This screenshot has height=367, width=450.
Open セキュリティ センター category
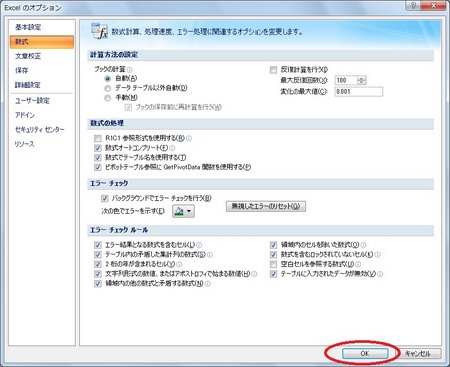pyautogui.click(x=42, y=130)
